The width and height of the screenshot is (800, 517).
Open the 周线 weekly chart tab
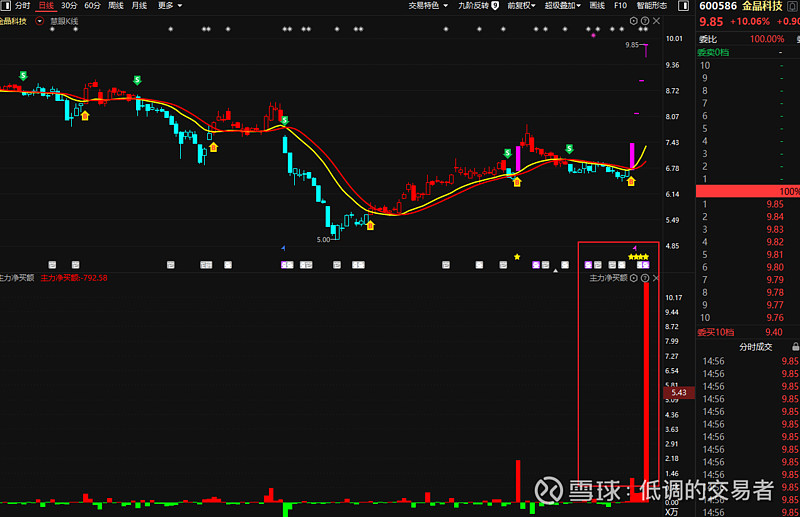116,6
